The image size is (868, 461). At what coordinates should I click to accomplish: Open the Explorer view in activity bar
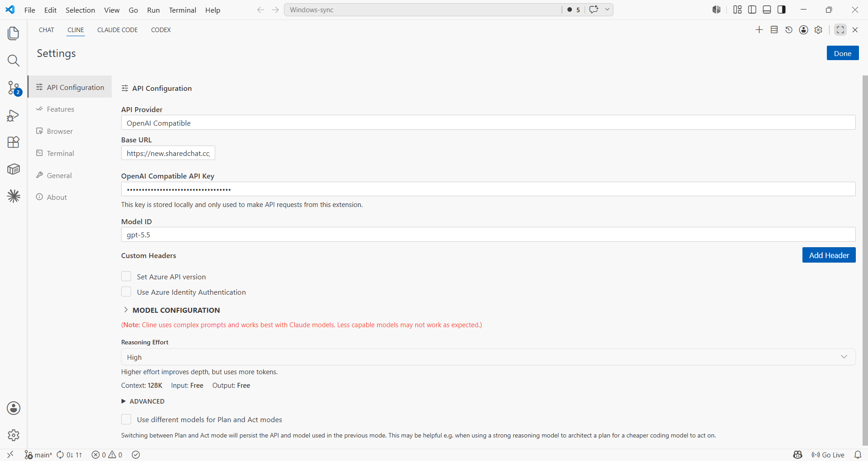tap(14, 33)
